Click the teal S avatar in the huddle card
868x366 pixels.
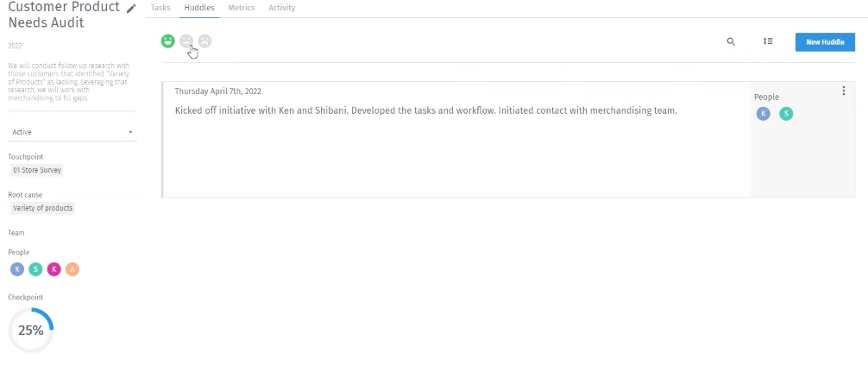[x=785, y=113]
